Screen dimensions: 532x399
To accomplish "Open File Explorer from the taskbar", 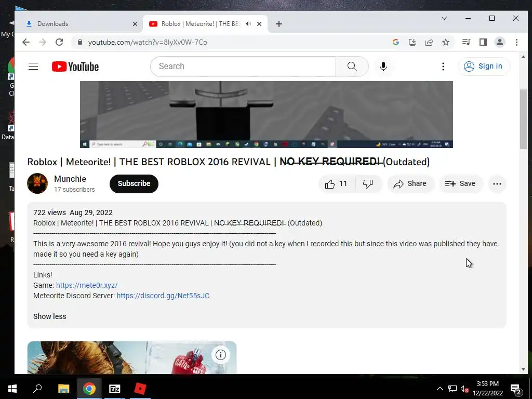I will click(x=63, y=389).
